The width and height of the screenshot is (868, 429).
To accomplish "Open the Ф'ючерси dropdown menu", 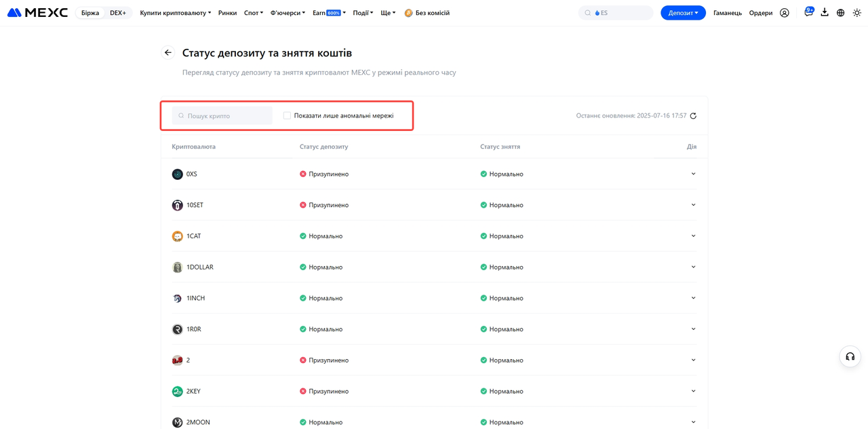I will coord(288,13).
